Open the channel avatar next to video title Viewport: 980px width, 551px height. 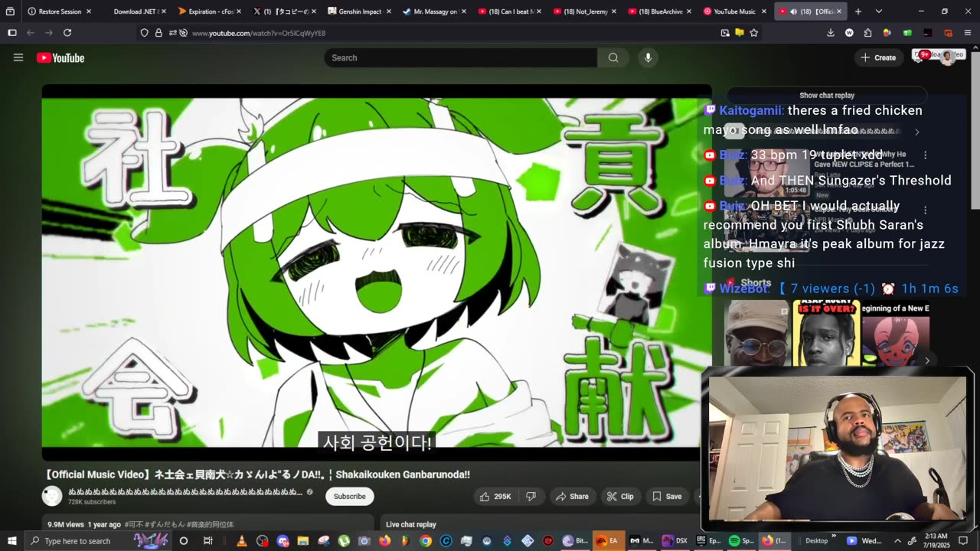[x=52, y=496]
